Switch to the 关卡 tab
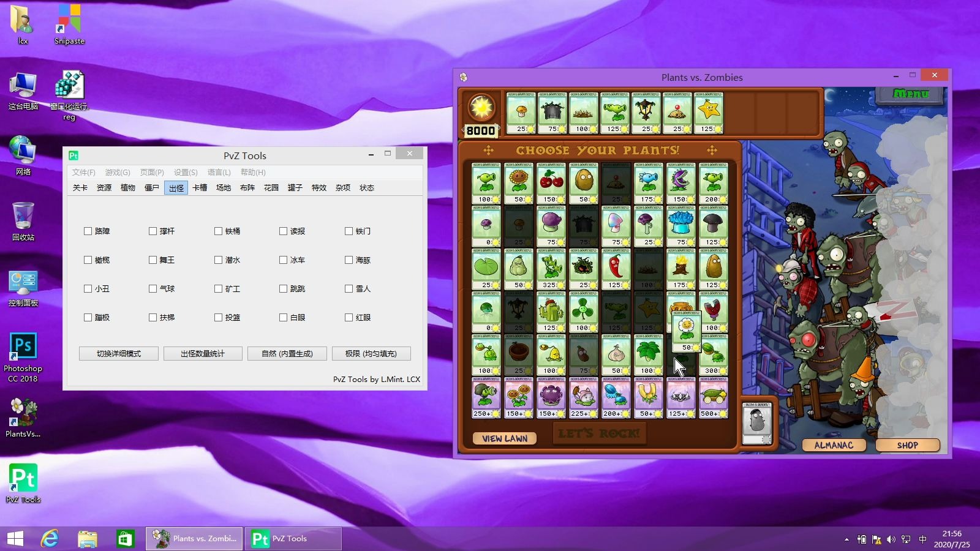Screen dimensions: 980x551 [x=80, y=188]
